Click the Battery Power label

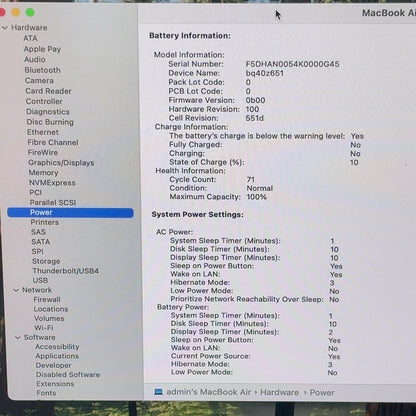(183, 307)
